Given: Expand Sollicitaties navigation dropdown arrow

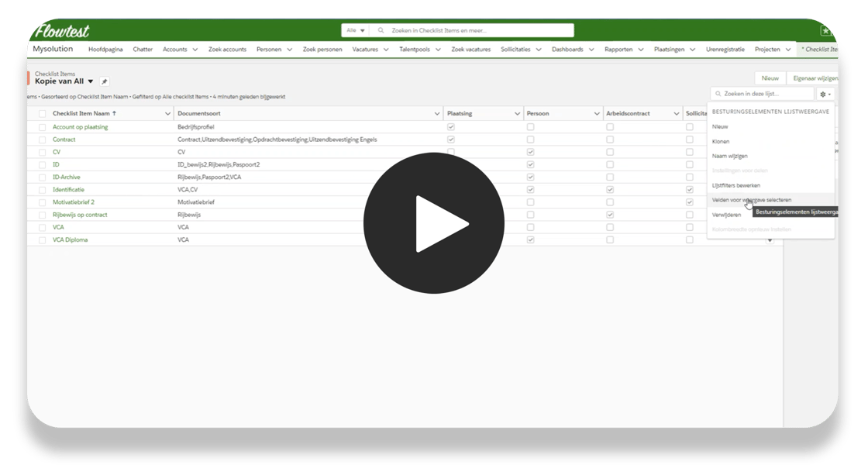Looking at the screenshot, I should (x=539, y=50).
